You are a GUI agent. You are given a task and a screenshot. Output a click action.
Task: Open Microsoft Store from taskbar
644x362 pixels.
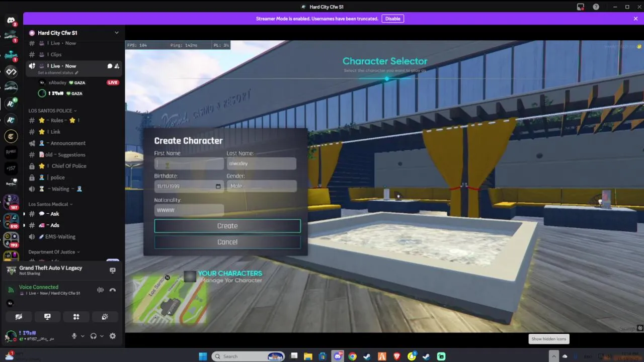pyautogui.click(x=323, y=356)
